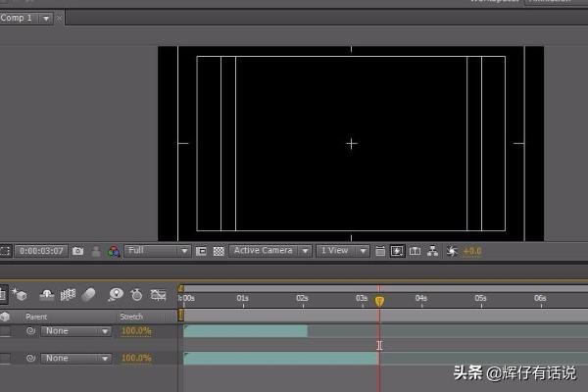Open the first layer's Parent None dropdown
Screen dimensions: 588x392
click(x=75, y=331)
